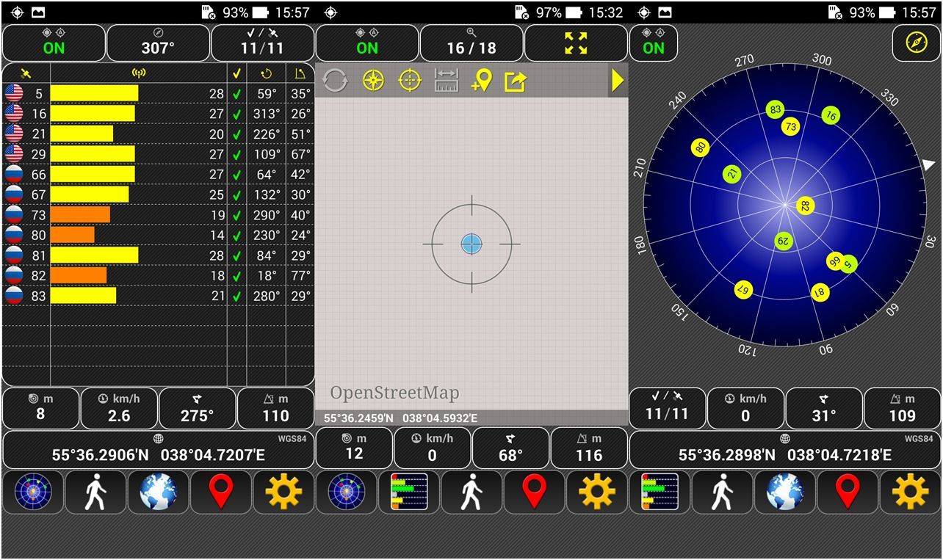
Task: Tap the 307° compass heading tile
Action: pyautogui.click(x=158, y=43)
